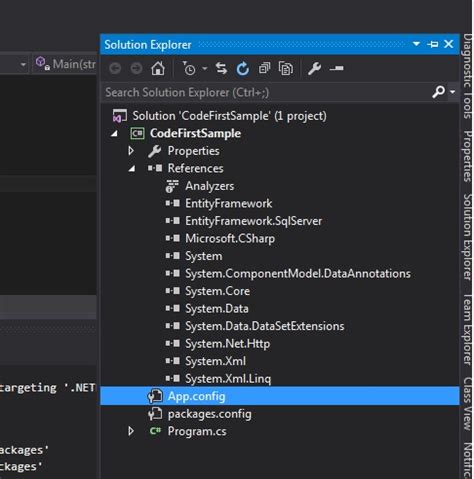Open the Diagnostic Tools side tab
The height and width of the screenshot is (479, 474).
pyautogui.click(x=468, y=76)
